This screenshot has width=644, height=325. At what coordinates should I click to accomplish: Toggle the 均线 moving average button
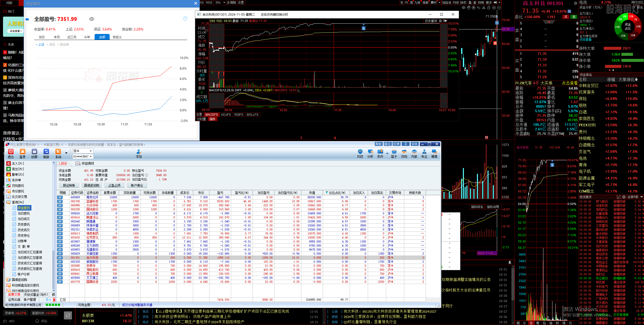pos(456,3)
